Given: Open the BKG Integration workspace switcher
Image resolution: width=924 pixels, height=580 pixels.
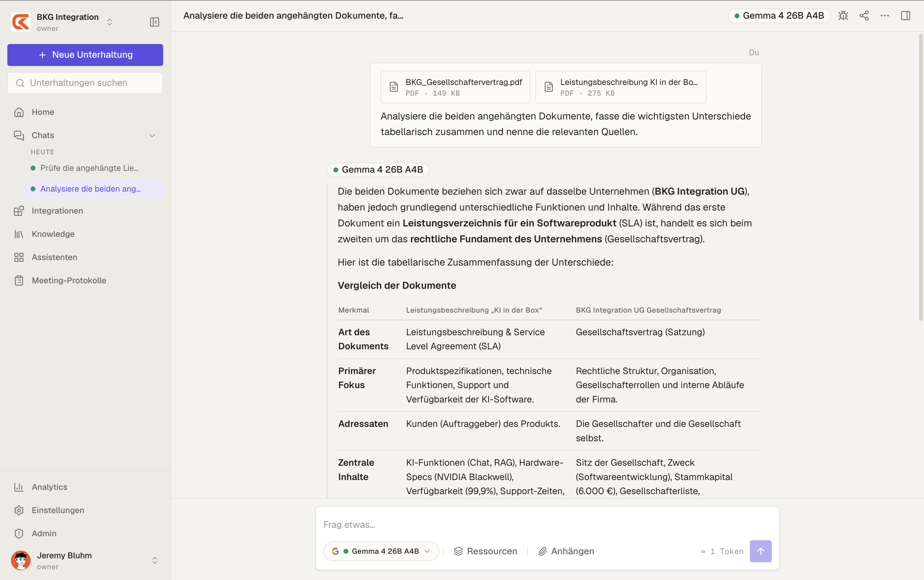Looking at the screenshot, I should 110,22.
